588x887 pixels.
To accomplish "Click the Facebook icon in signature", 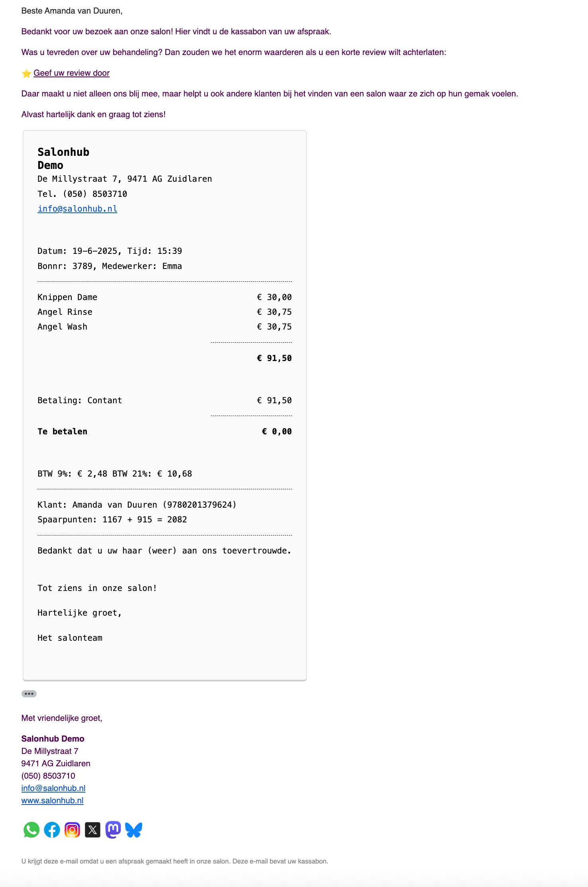I will pos(52,830).
